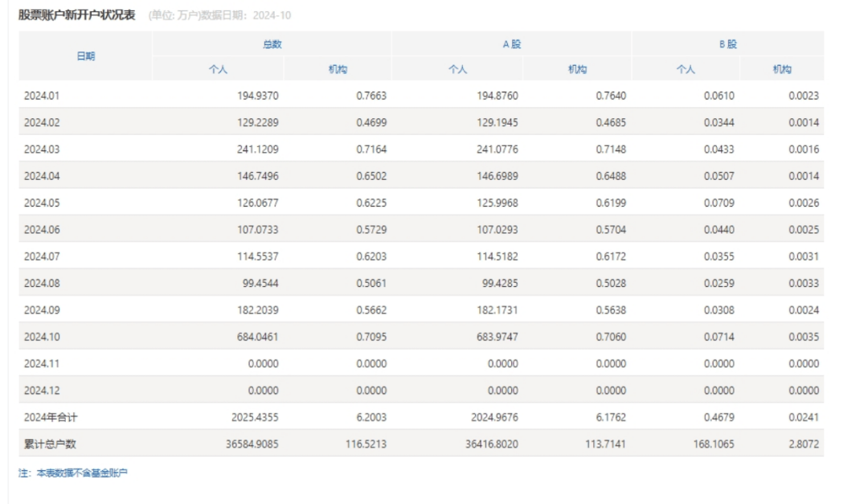
Task: Select the 2024.07 date cell
Action: [x=42, y=256]
